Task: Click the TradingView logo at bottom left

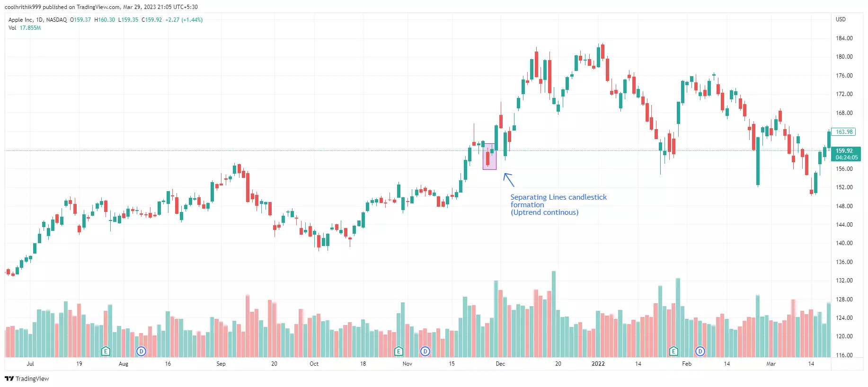Action: pyautogui.click(x=27, y=378)
